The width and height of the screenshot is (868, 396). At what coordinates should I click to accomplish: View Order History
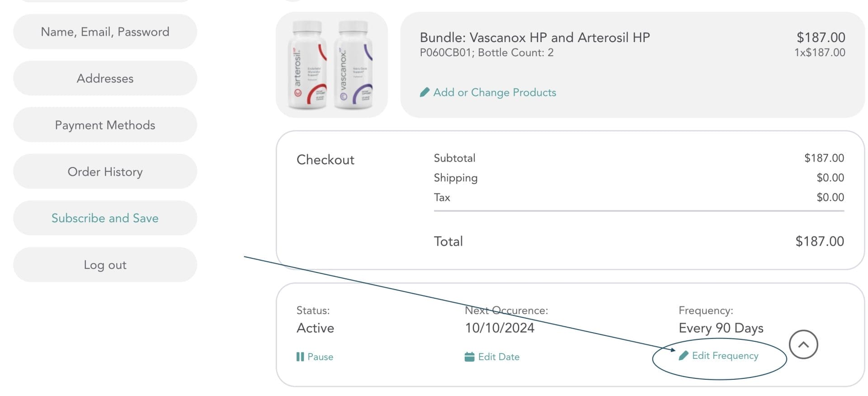tap(105, 172)
